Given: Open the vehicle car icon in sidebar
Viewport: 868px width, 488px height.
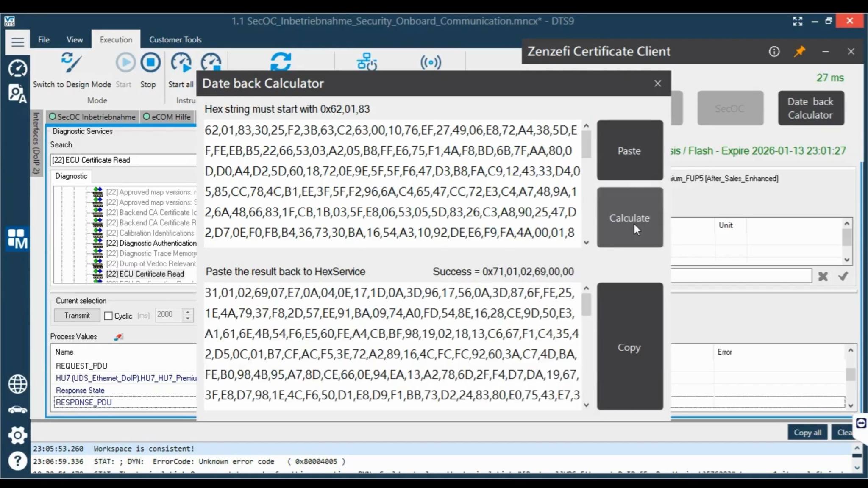Looking at the screenshot, I should point(17,410).
